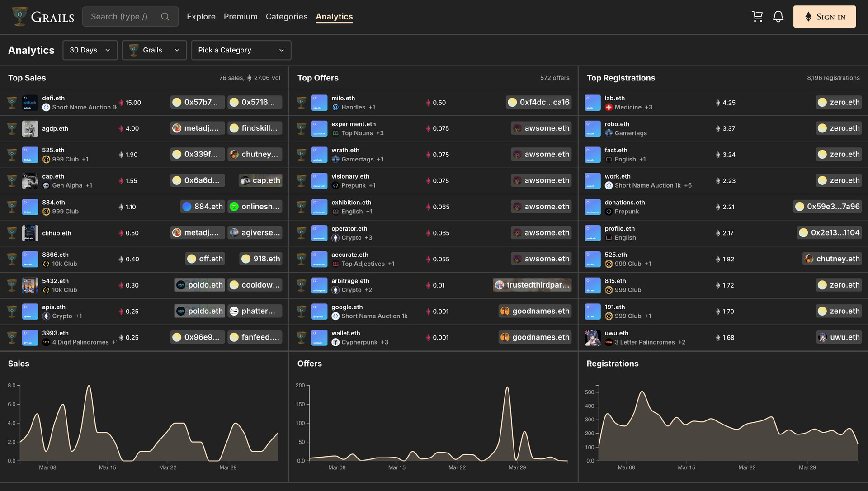
Task: Click the zero.eth registrant on robo.eth row
Action: pos(839,128)
